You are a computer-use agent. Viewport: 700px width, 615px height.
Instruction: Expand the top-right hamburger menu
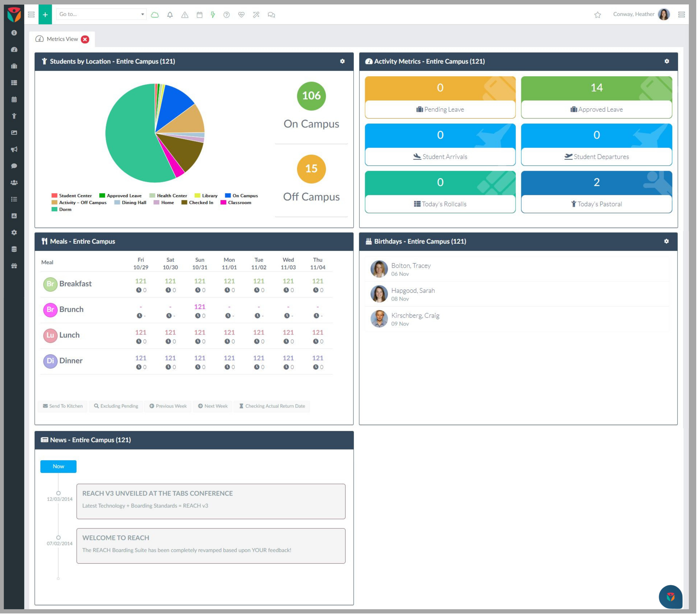point(681,14)
